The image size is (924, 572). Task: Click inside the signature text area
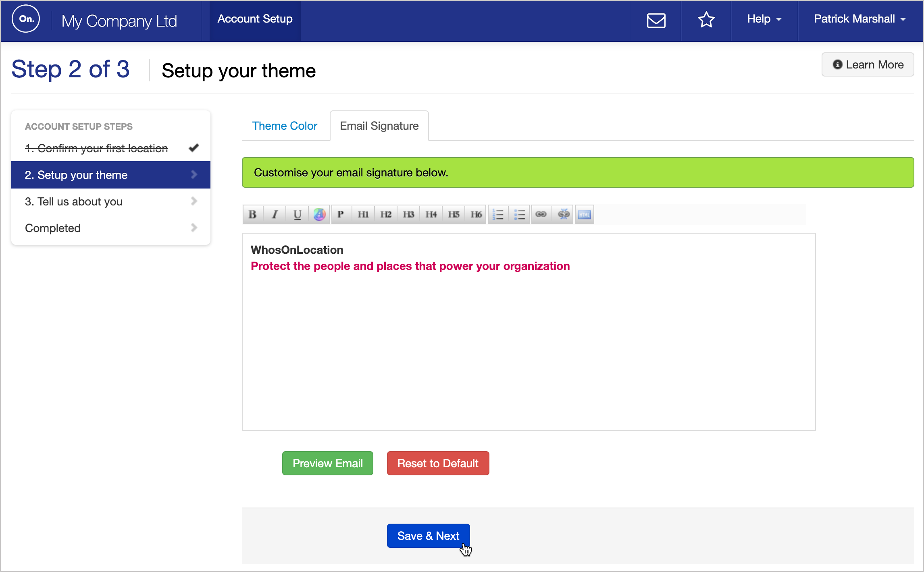(x=528, y=346)
